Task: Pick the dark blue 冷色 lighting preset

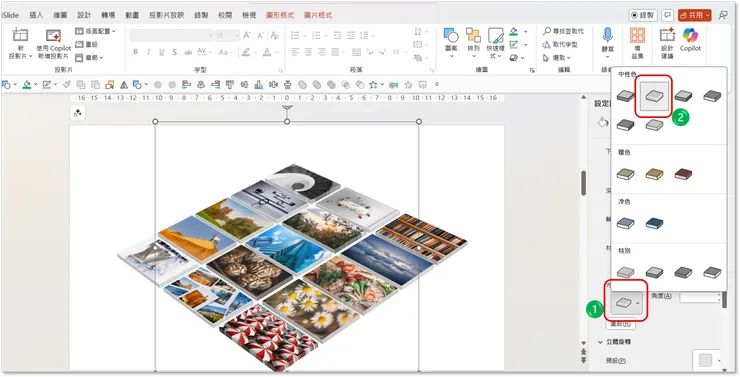Action: [x=654, y=223]
